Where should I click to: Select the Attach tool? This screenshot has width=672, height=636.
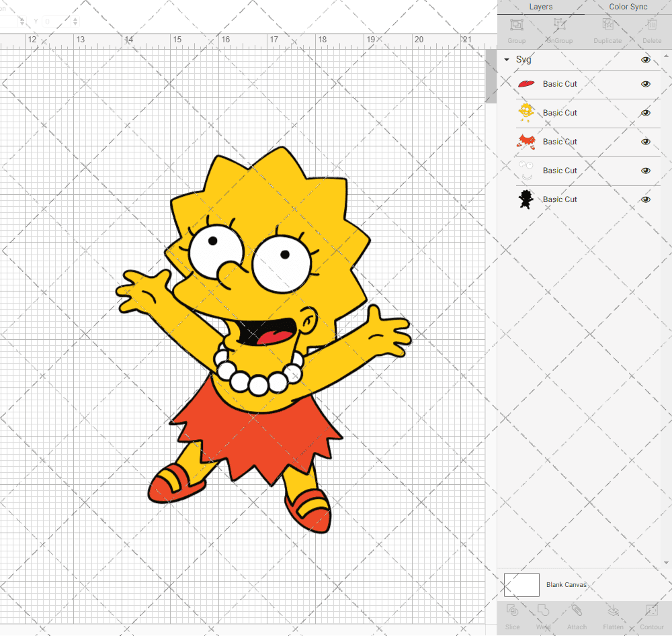577,610
